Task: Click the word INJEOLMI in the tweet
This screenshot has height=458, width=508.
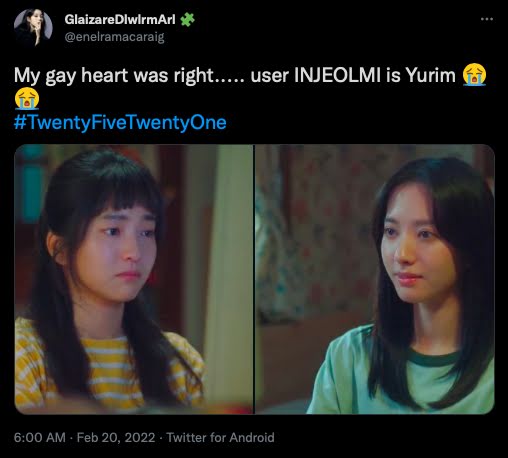Action: 337,75
